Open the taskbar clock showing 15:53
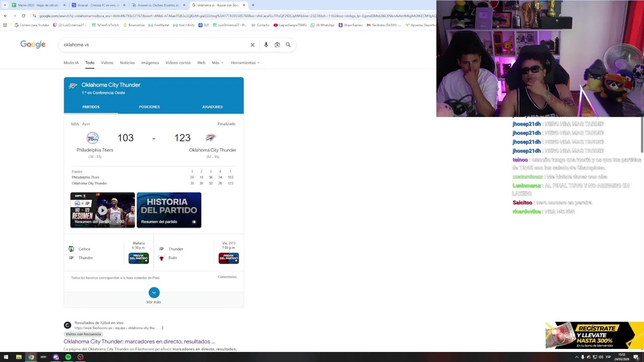Screen dimensions: 644x362 [622, 357]
